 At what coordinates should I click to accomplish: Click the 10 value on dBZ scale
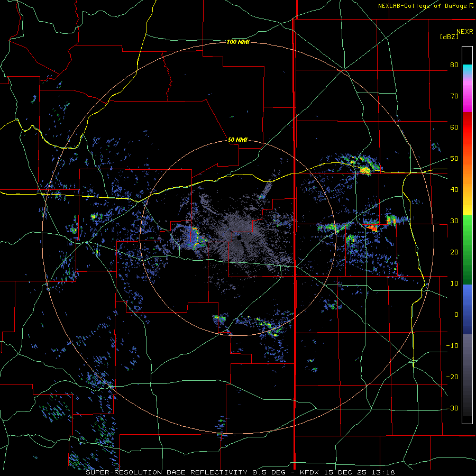click(454, 283)
